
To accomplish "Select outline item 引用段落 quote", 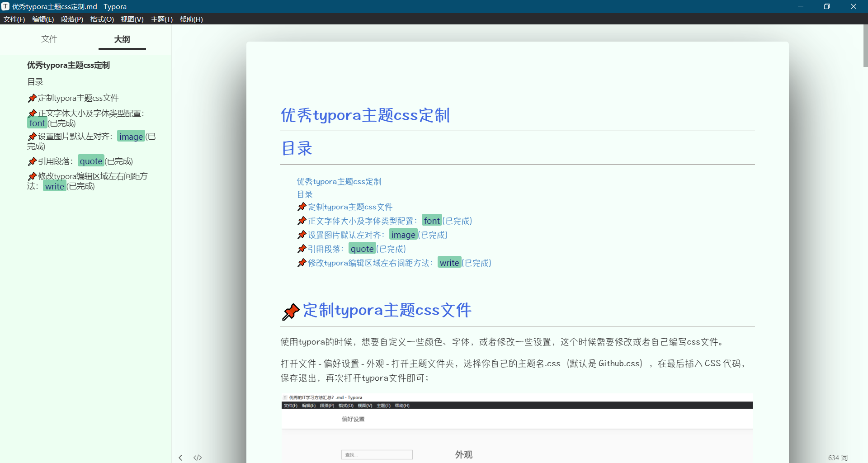I will pos(80,161).
